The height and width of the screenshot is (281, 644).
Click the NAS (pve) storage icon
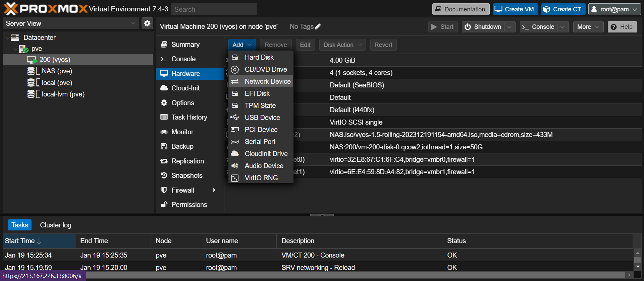tap(31, 71)
